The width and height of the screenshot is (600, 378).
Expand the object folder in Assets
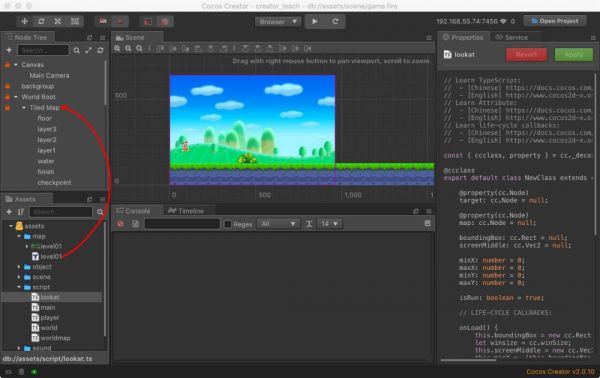(x=19, y=267)
